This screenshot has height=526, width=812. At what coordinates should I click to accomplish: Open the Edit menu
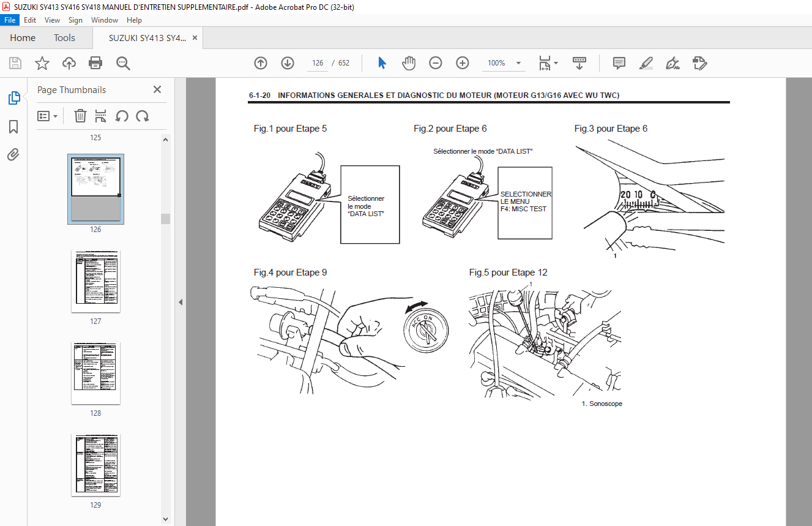tap(30, 20)
